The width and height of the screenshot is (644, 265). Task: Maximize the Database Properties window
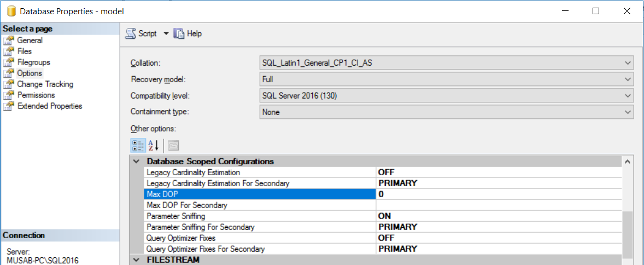[596, 11]
